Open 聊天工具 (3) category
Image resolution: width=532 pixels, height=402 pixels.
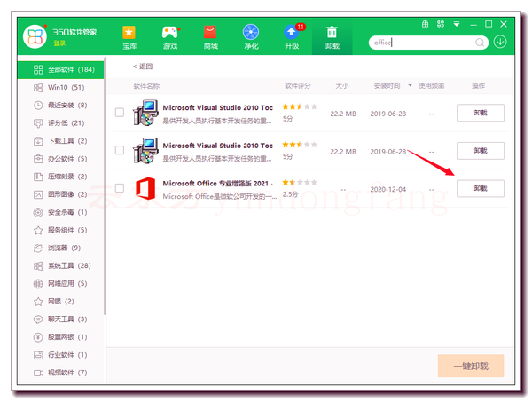(x=60, y=319)
